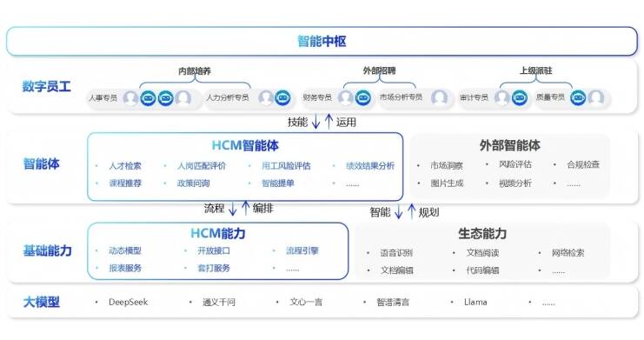
Task: Click the person avatar beside 市场分析专员
Action: (x=439, y=98)
